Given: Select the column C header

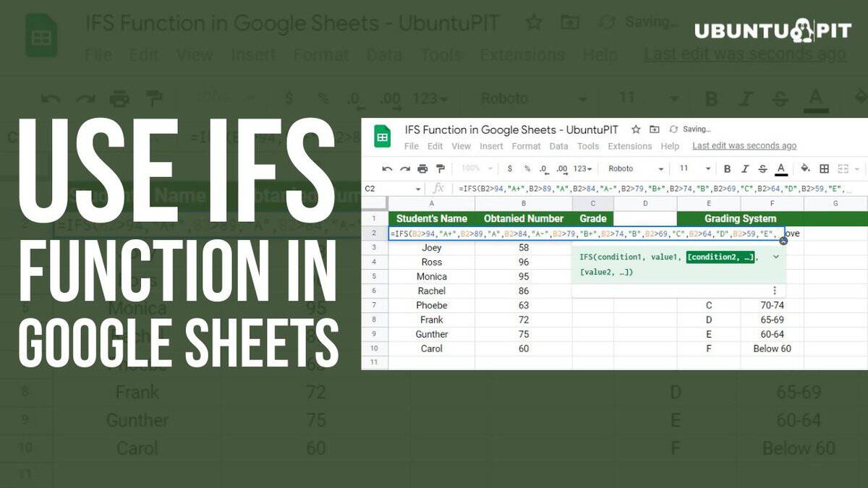Looking at the screenshot, I should click(593, 204).
